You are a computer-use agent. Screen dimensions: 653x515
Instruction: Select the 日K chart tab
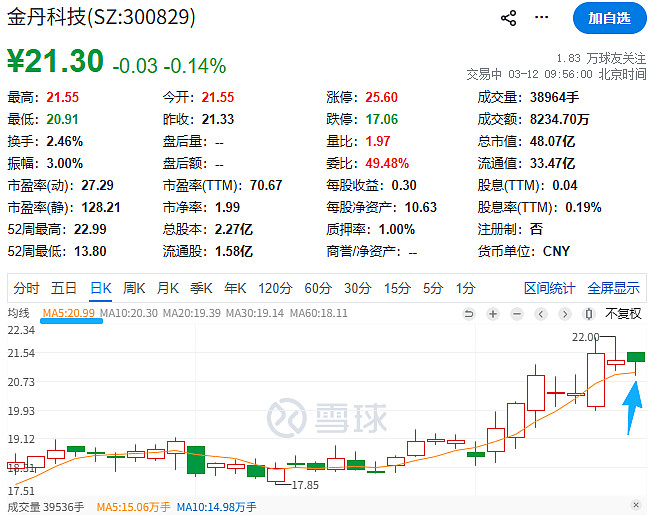(x=101, y=288)
